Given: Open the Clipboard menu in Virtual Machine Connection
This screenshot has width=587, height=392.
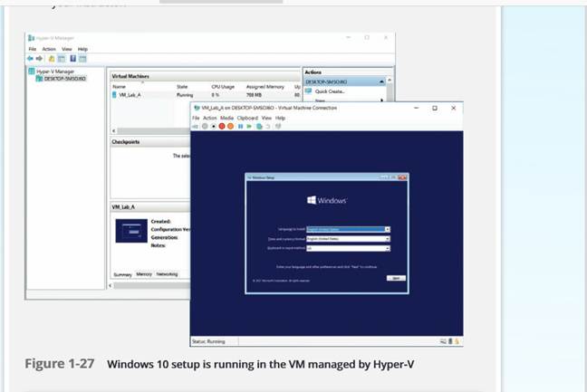Looking at the screenshot, I should tap(247, 118).
